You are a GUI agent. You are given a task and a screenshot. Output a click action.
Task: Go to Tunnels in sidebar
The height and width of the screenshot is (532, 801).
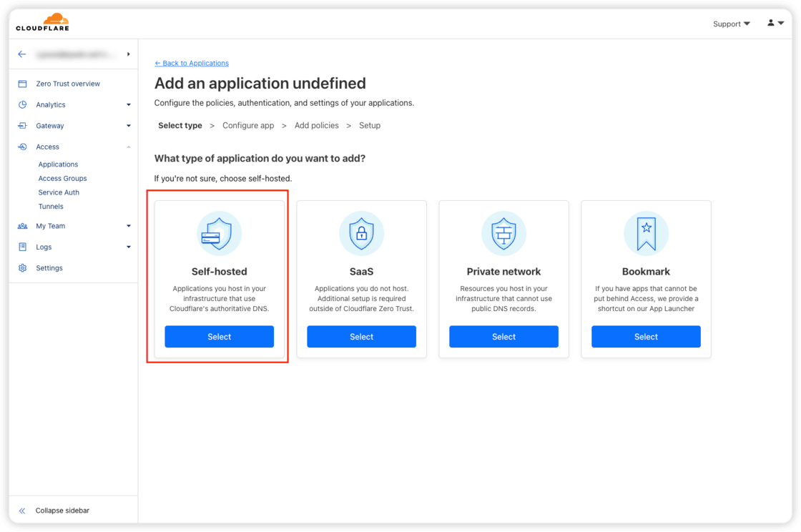tap(51, 207)
